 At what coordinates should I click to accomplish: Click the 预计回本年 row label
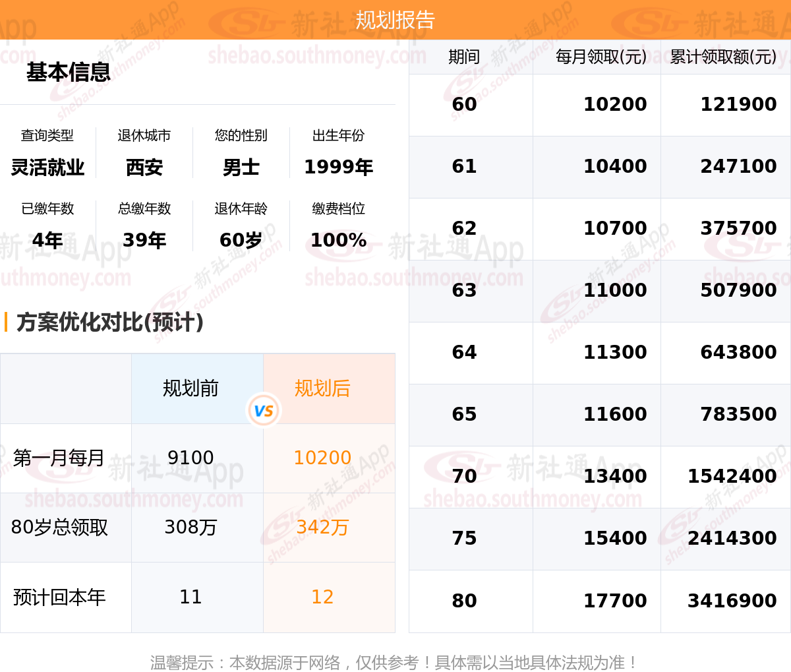pos(59,597)
